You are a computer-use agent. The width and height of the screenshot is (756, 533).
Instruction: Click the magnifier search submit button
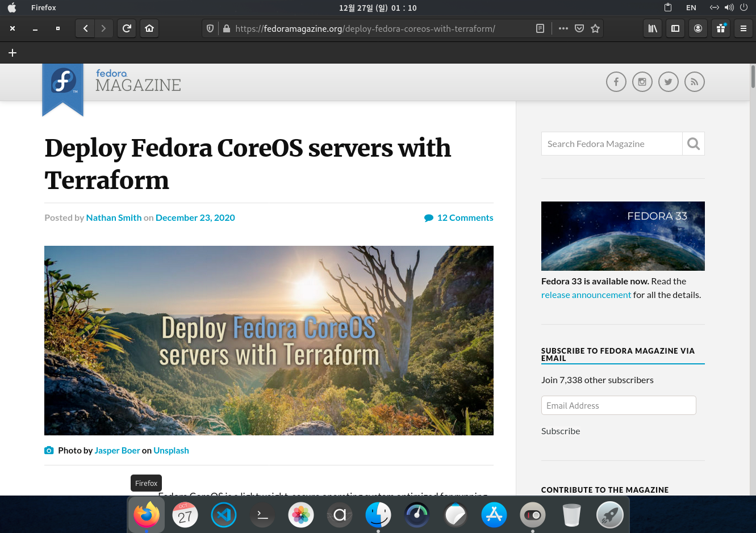694,144
